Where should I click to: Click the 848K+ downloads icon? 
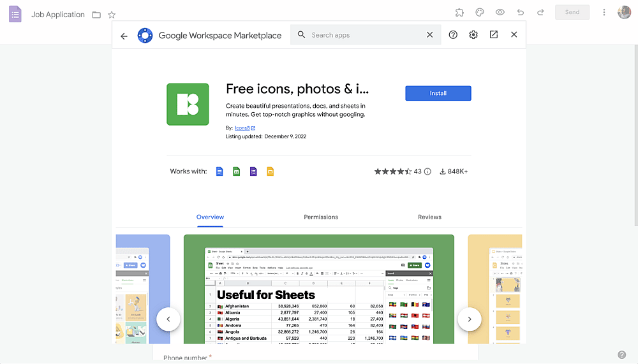[x=442, y=171]
